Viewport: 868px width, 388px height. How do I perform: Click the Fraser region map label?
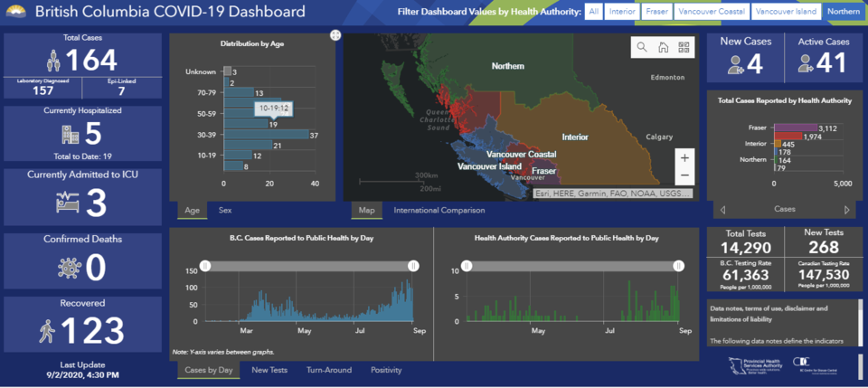click(543, 172)
